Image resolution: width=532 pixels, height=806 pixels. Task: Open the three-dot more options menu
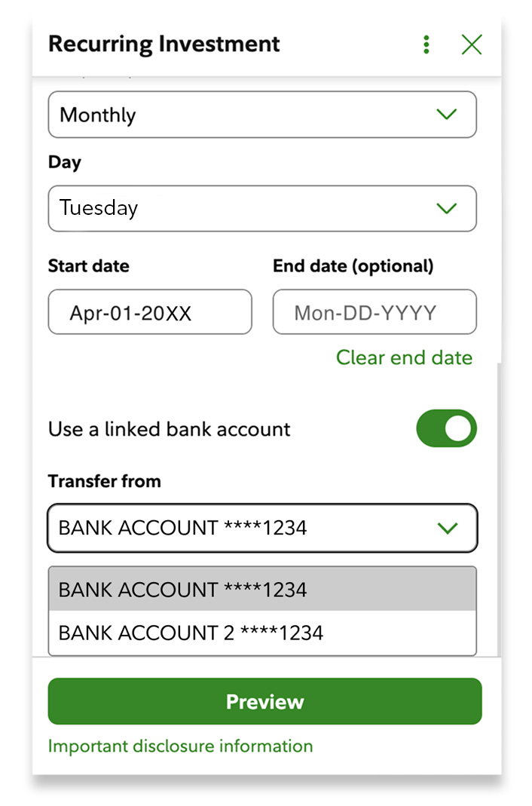(427, 45)
